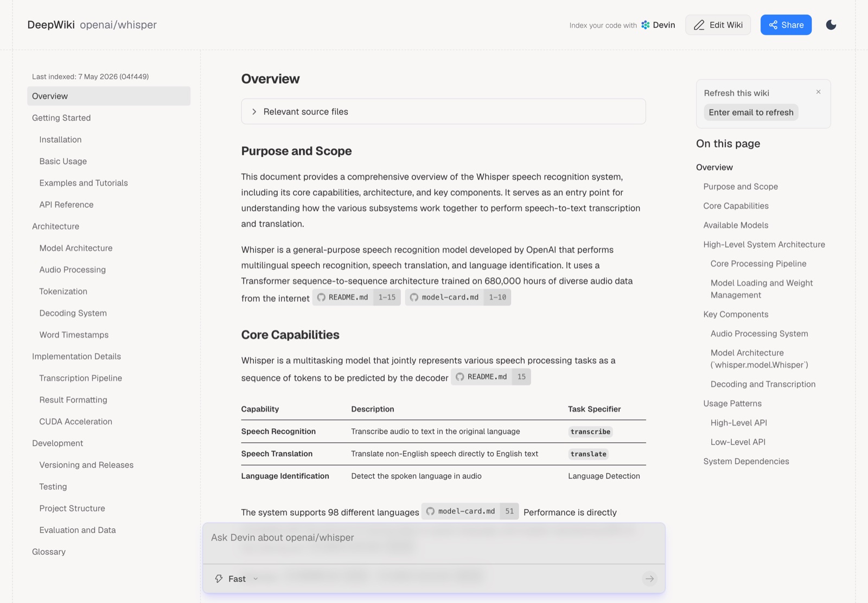
Task: Click the Share button
Action: [786, 25]
